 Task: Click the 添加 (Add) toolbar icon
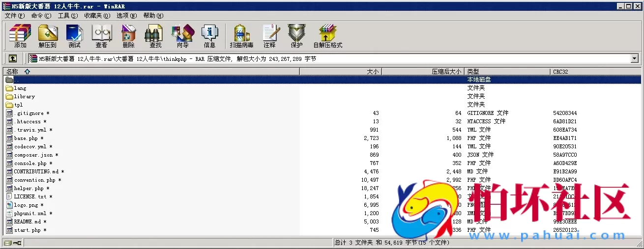click(x=20, y=36)
